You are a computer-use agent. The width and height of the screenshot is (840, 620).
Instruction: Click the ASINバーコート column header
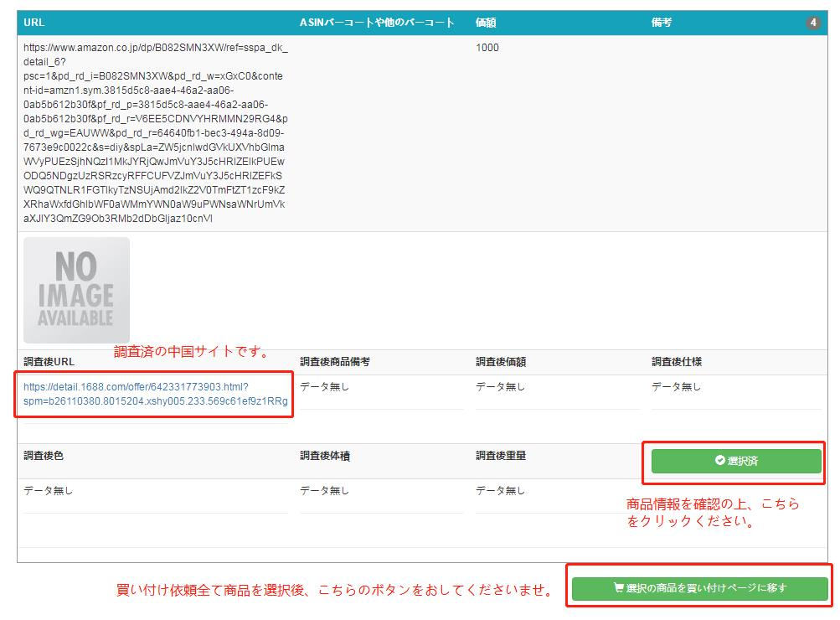[x=377, y=23]
